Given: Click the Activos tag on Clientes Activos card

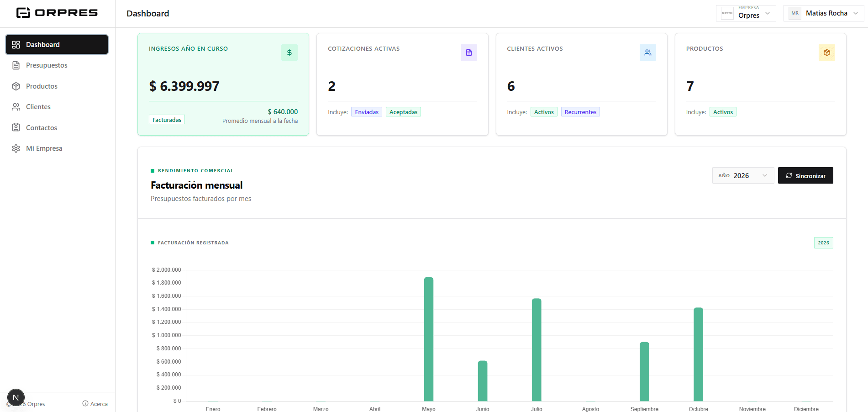Looking at the screenshot, I should tap(544, 112).
